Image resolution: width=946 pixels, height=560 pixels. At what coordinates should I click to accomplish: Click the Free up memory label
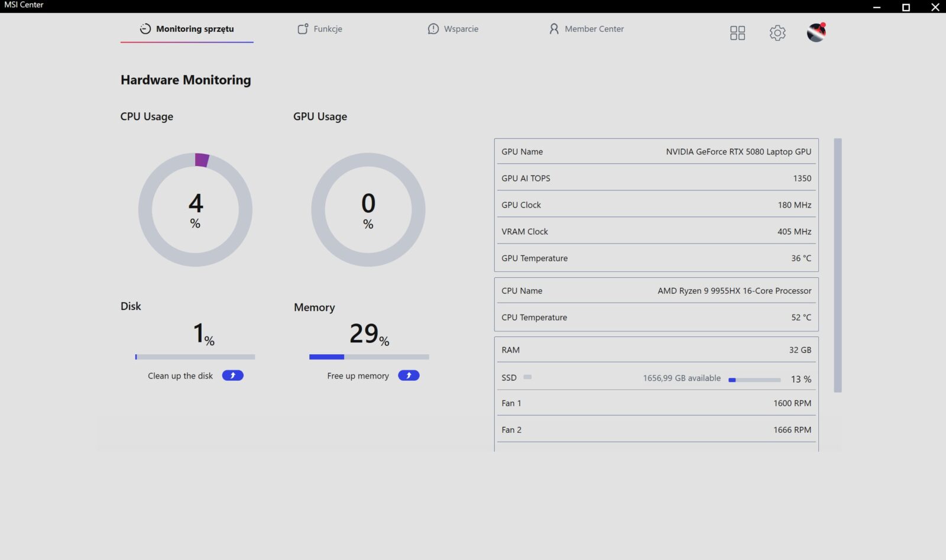358,376
